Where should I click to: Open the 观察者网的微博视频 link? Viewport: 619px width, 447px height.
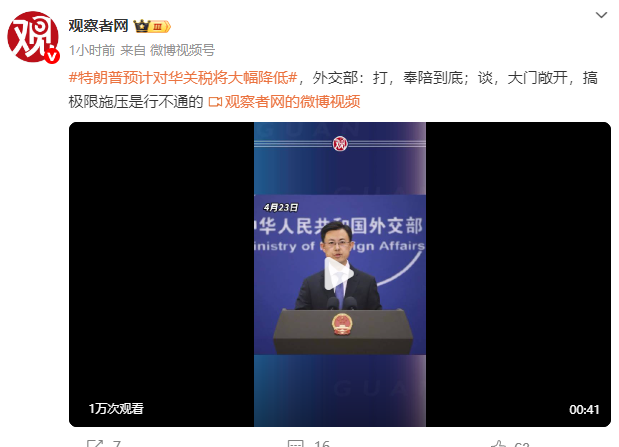coord(293,102)
